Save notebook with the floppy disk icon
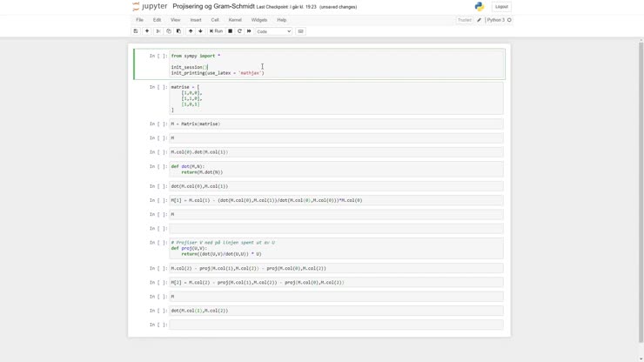Image resolution: width=644 pixels, height=362 pixels. (136, 31)
